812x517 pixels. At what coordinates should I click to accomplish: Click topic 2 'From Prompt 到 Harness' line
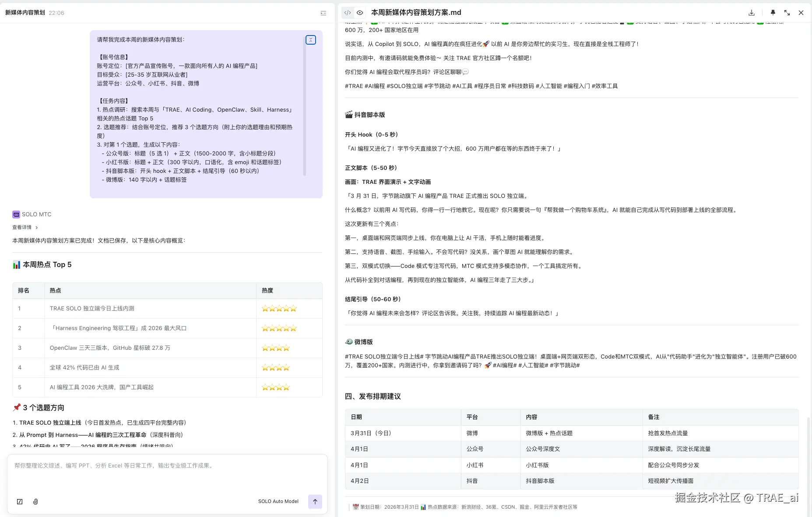[98, 435]
